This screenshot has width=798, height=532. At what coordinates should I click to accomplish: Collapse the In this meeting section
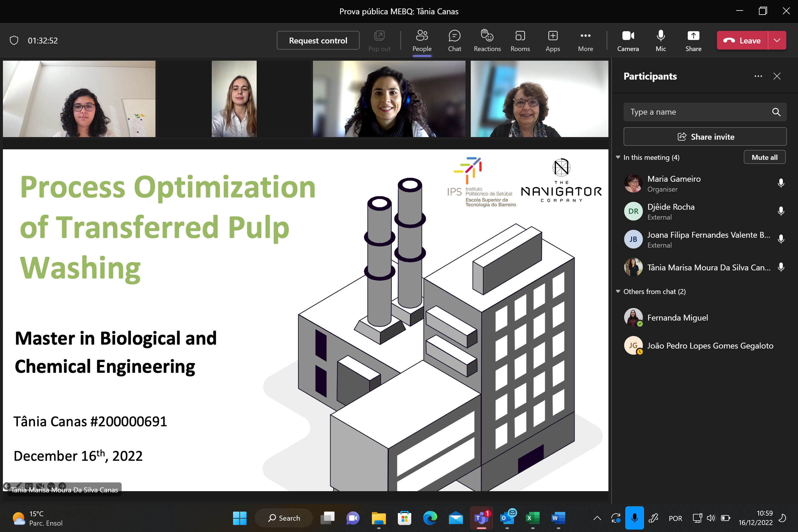pyautogui.click(x=618, y=157)
